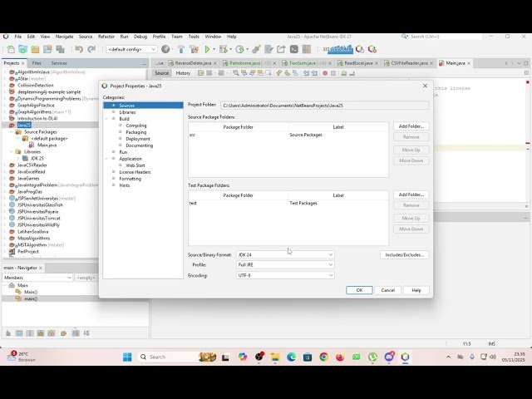Viewport: 532px width, 399px height.
Task: Click the Includes/Excludes button
Action: [x=405, y=255]
